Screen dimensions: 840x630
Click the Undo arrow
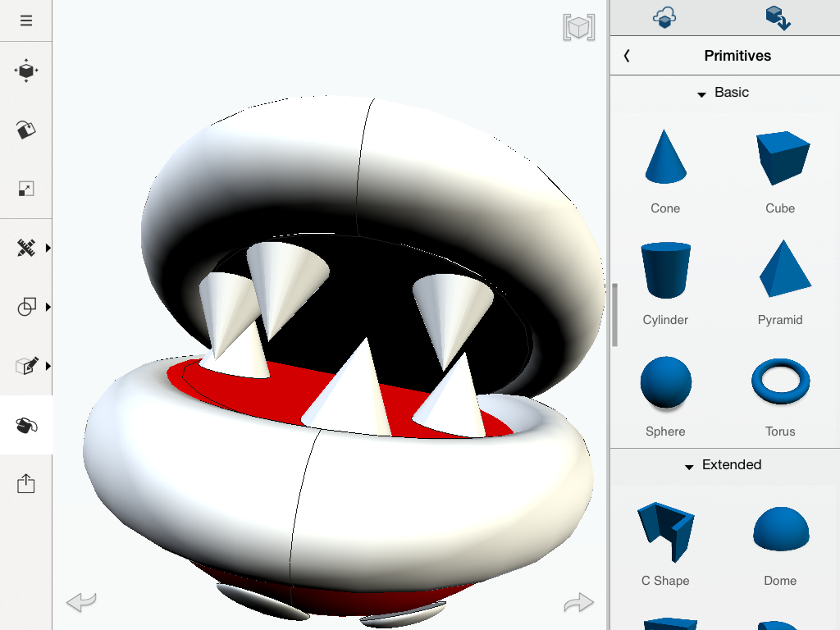click(x=80, y=602)
